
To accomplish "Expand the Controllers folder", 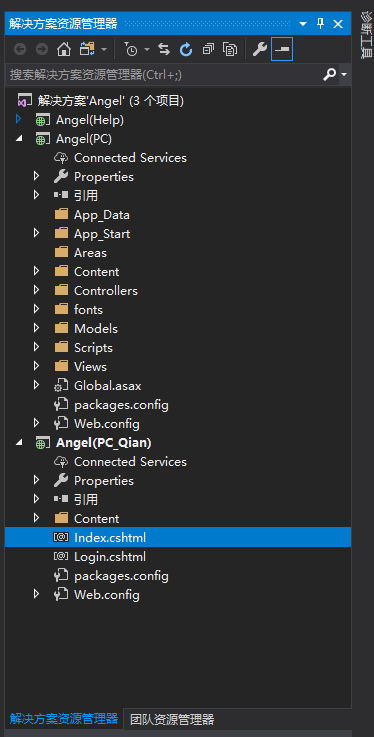I will pyautogui.click(x=36, y=290).
